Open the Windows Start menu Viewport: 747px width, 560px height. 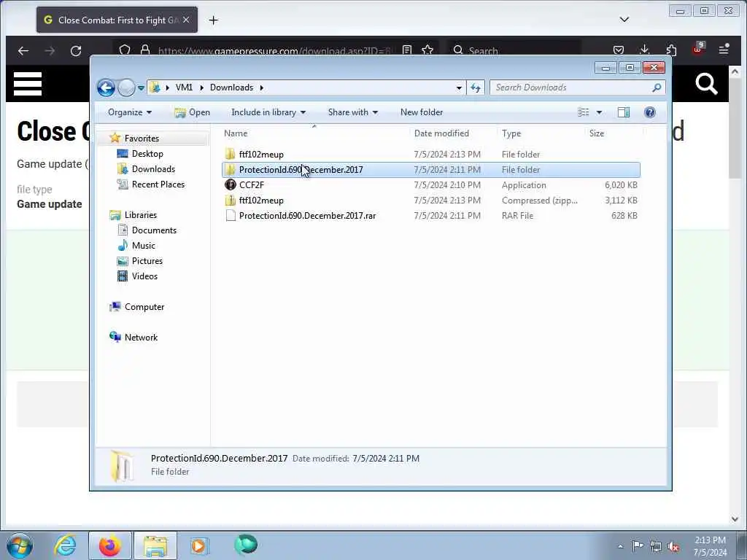point(20,545)
